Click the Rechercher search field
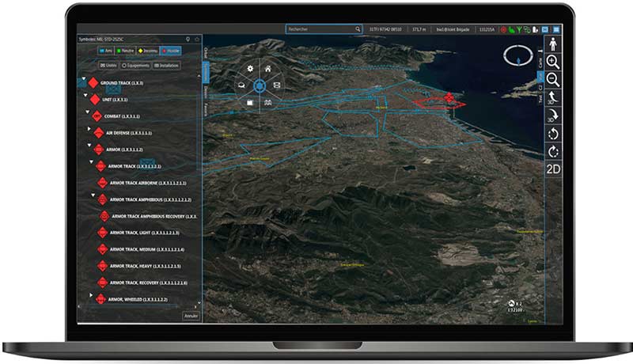The width and height of the screenshot is (633, 364). click(x=320, y=29)
